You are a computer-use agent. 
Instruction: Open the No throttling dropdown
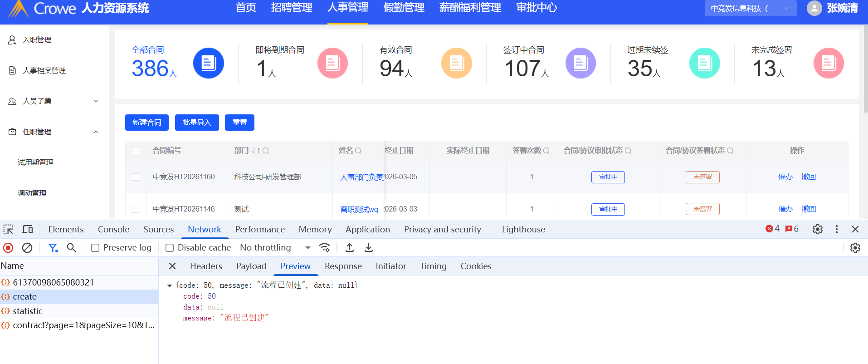(275, 248)
